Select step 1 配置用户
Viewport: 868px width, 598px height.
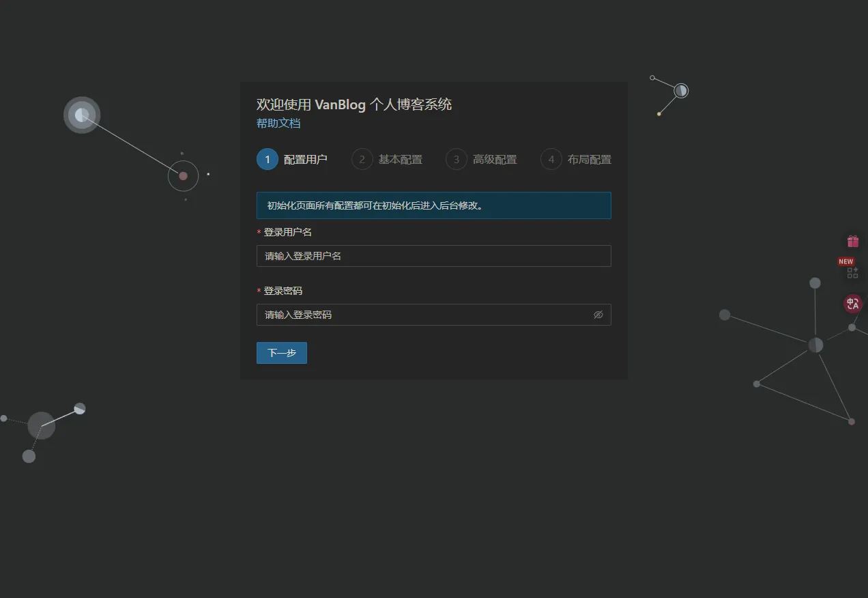[x=292, y=160]
